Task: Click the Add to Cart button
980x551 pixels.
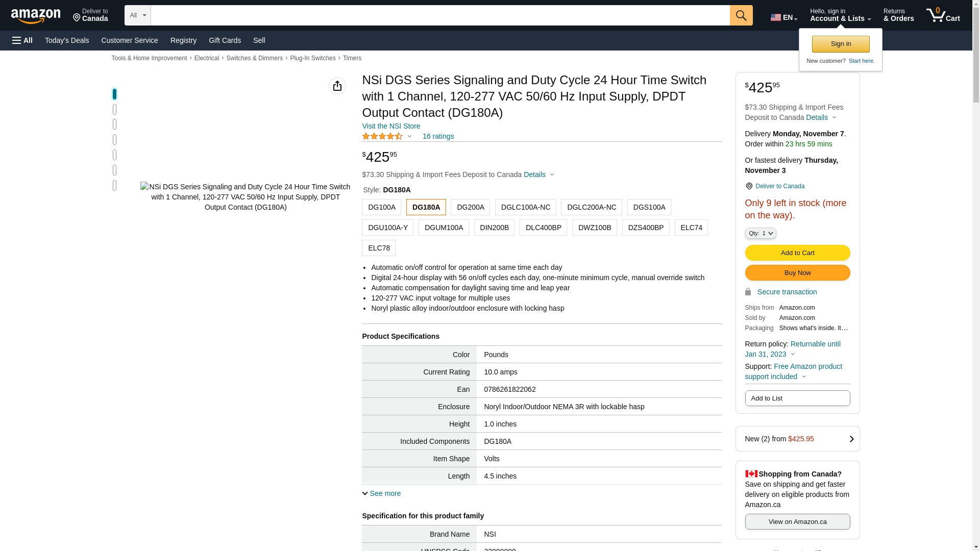Action: tap(797, 253)
